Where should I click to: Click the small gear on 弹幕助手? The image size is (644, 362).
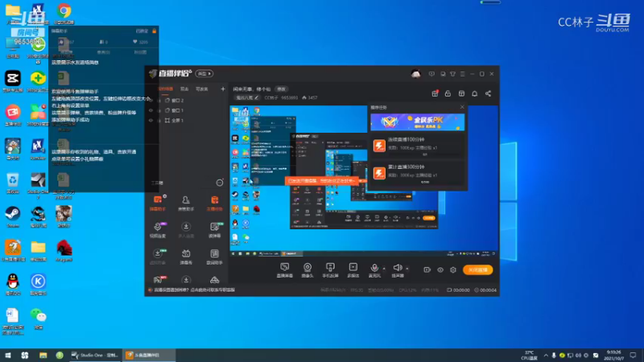pos(164,196)
